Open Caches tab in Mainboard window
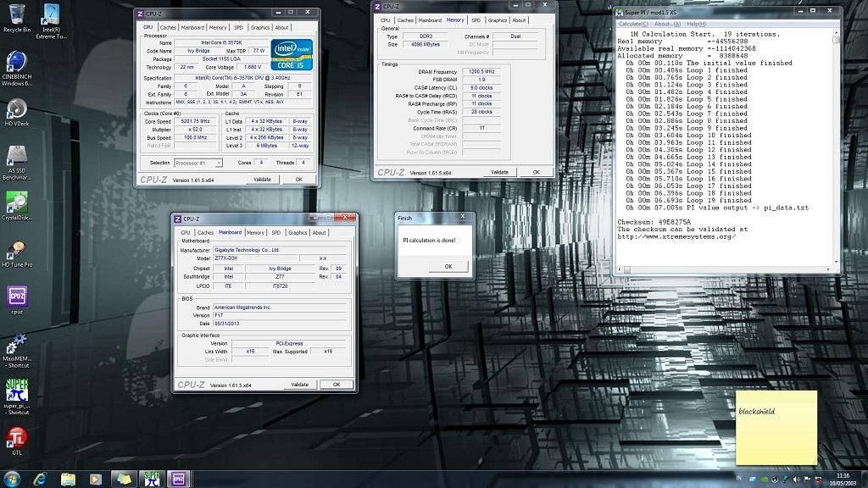868x488 pixels. coord(205,232)
